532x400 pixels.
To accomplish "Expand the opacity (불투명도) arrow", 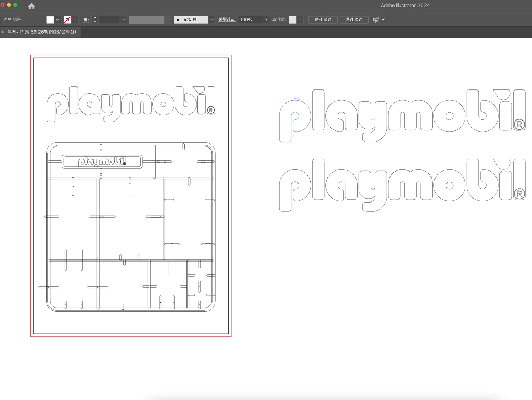I will click(x=266, y=20).
